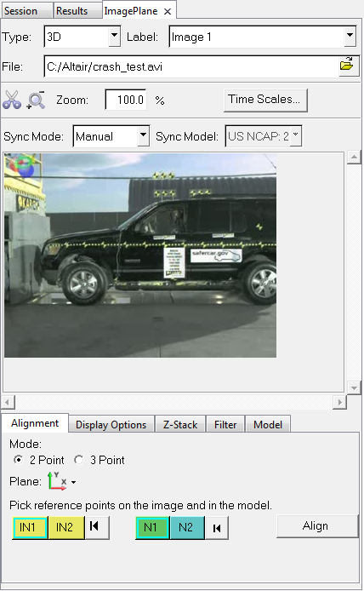Click the Zoom percentage input field
The image size is (364, 591).
point(126,100)
